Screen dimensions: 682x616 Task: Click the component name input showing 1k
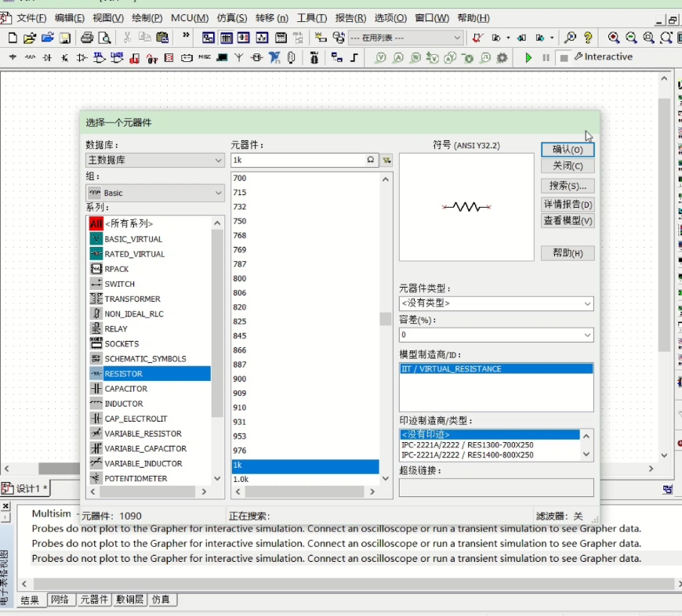click(298, 160)
